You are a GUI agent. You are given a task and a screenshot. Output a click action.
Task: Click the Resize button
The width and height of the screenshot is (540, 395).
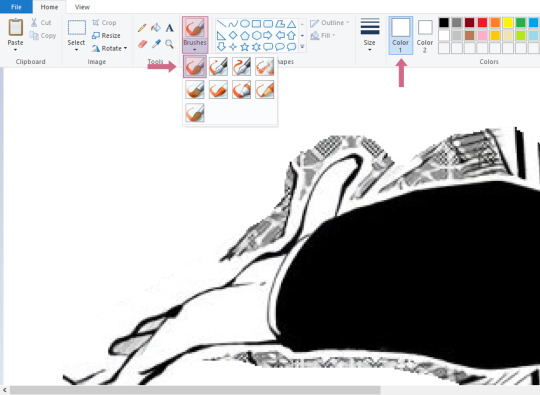tap(106, 35)
